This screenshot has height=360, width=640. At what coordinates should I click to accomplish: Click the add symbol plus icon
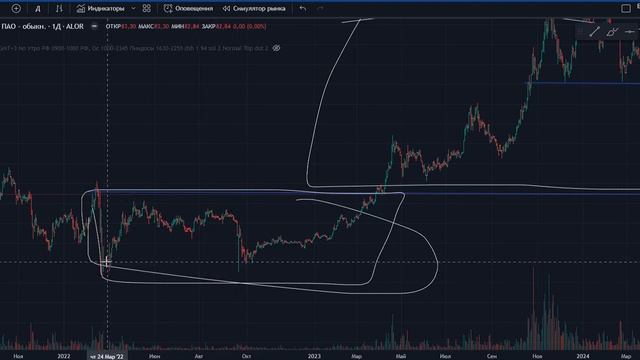(16, 8)
